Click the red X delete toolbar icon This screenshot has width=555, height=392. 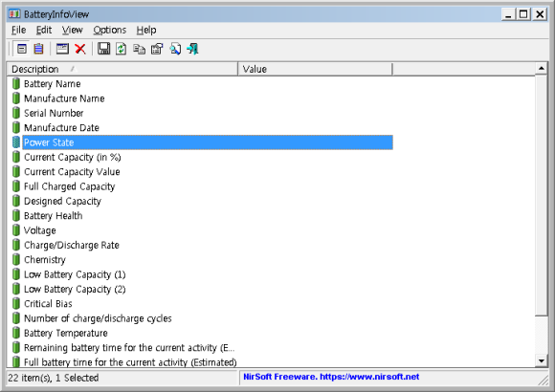tap(80, 49)
